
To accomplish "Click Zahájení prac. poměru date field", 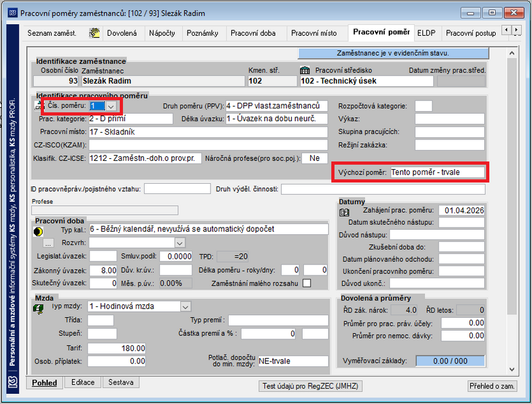I will (461, 210).
